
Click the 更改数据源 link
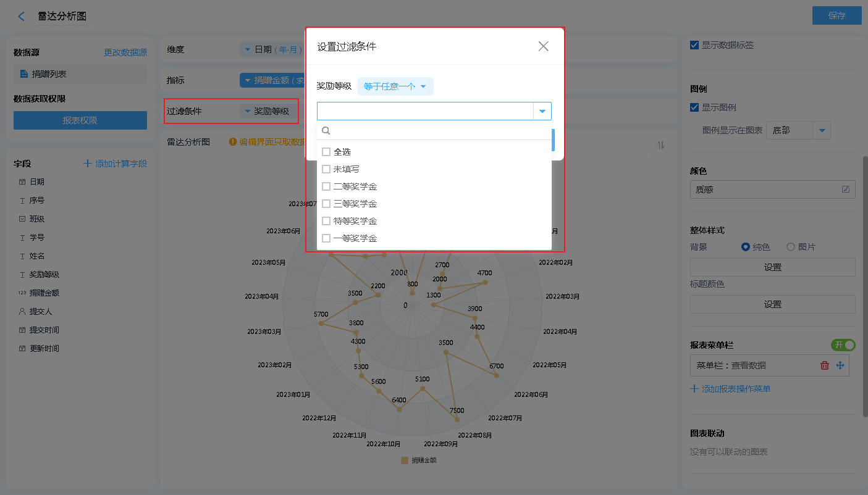(x=125, y=52)
